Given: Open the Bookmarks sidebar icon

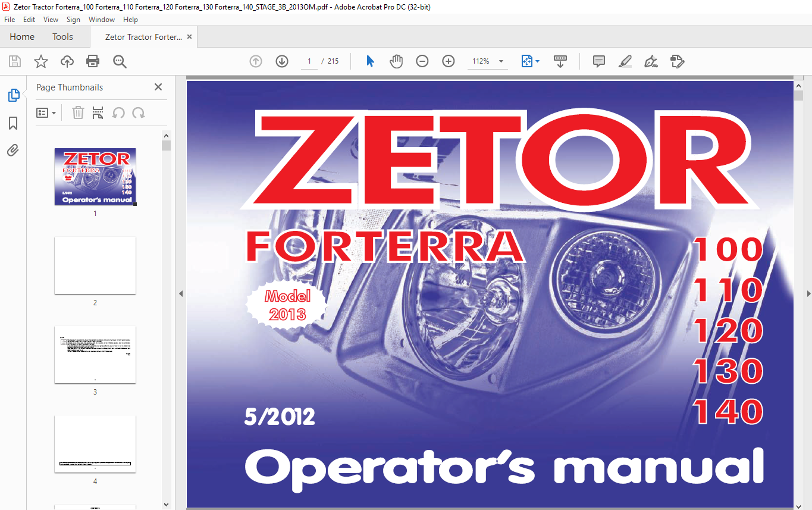Looking at the screenshot, I should [x=13, y=123].
